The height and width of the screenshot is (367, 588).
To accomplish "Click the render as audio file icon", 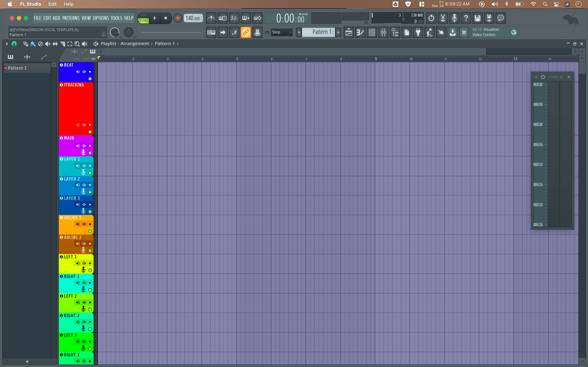I will click(489, 18).
